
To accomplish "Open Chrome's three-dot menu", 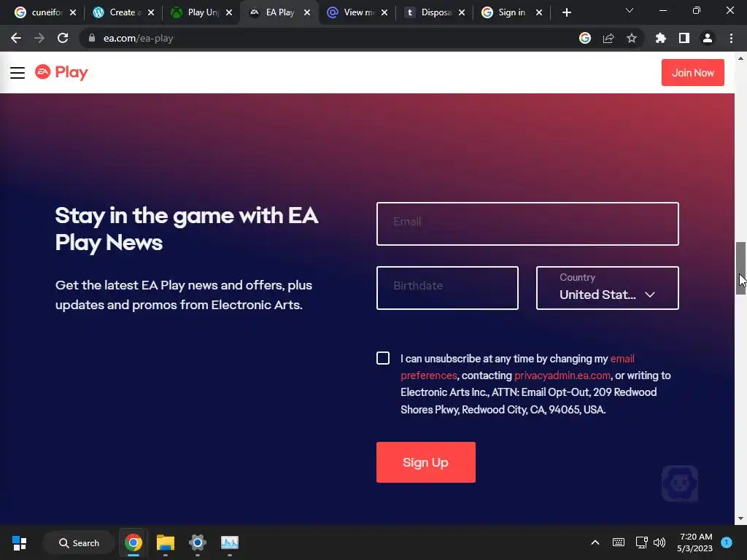I will (731, 38).
